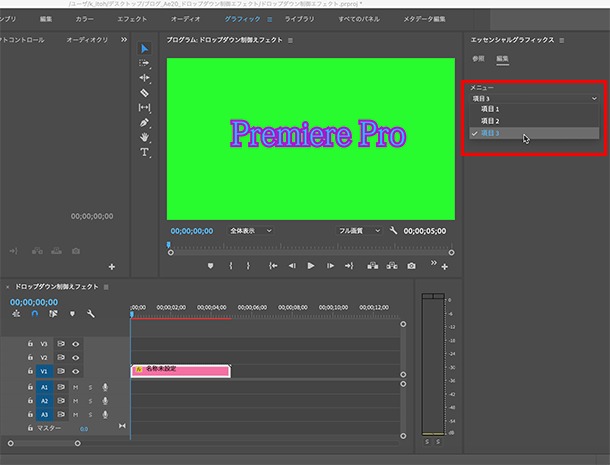Open Timeline display settings wrench

click(91, 314)
